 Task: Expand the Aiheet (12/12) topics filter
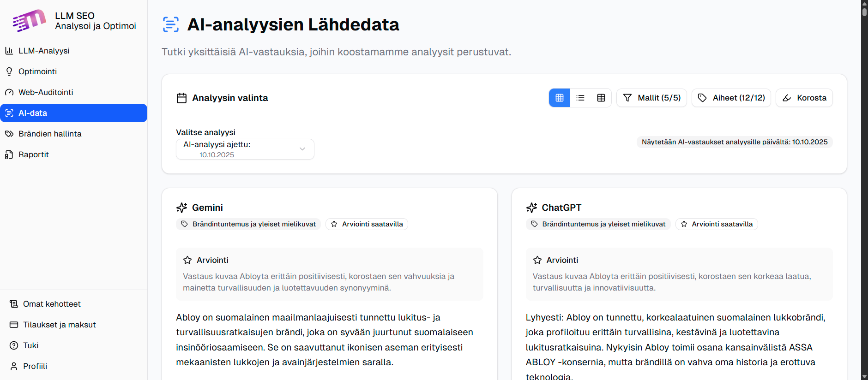click(x=731, y=98)
